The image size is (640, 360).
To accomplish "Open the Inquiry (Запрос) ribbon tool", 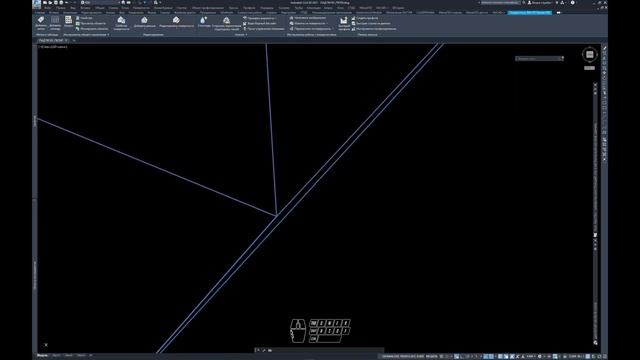I will 68,22.
